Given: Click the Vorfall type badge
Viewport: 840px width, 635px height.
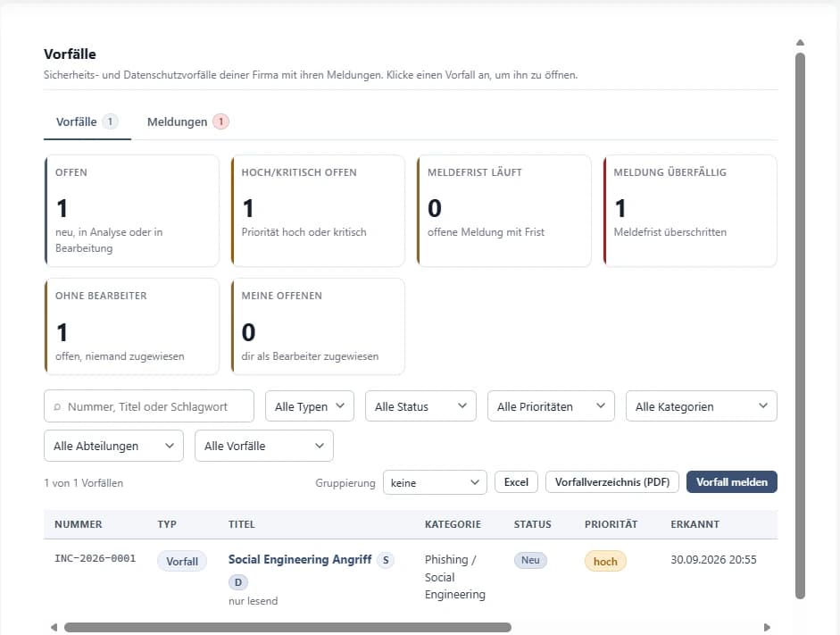Looking at the screenshot, I should coord(182,561).
